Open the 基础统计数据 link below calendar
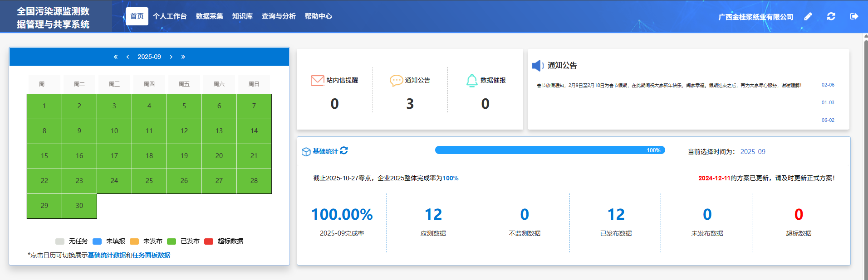The image size is (868, 280). coord(107,255)
